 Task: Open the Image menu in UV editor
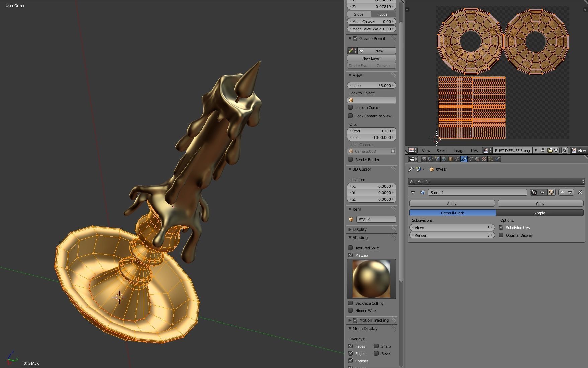[x=459, y=151]
